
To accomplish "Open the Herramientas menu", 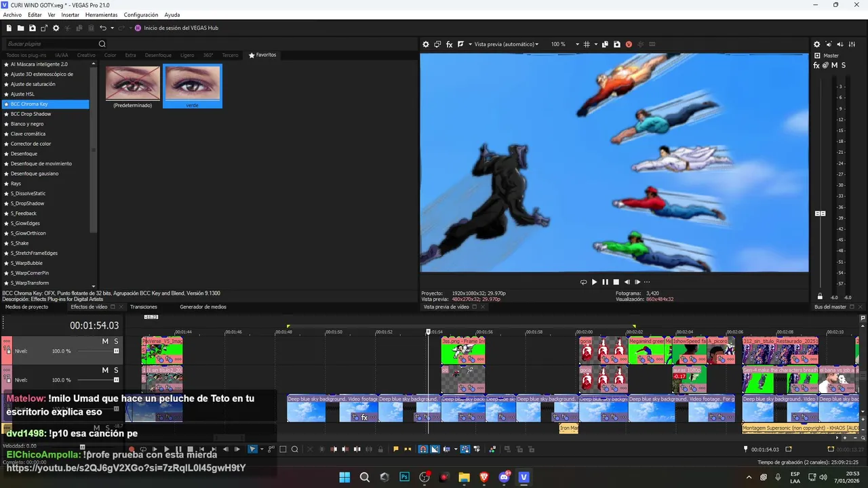I will (101, 15).
